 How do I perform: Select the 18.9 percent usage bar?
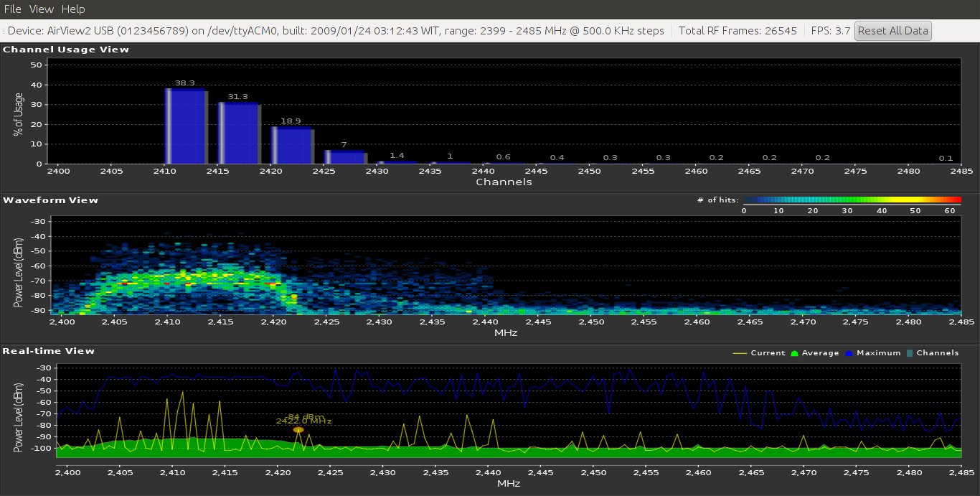(292, 146)
